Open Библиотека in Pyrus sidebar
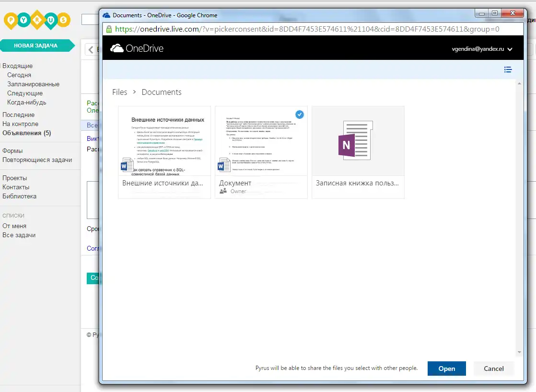This screenshot has height=392, width=536. (20, 196)
